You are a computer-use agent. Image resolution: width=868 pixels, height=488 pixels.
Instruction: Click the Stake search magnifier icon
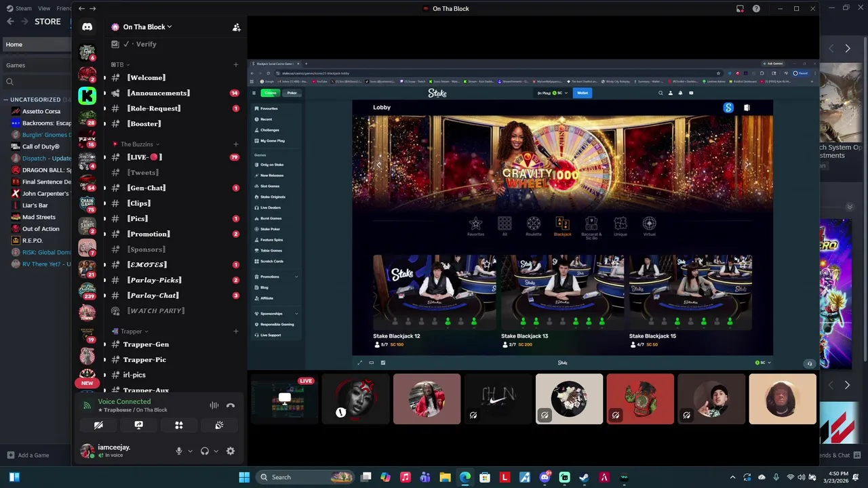coord(660,93)
